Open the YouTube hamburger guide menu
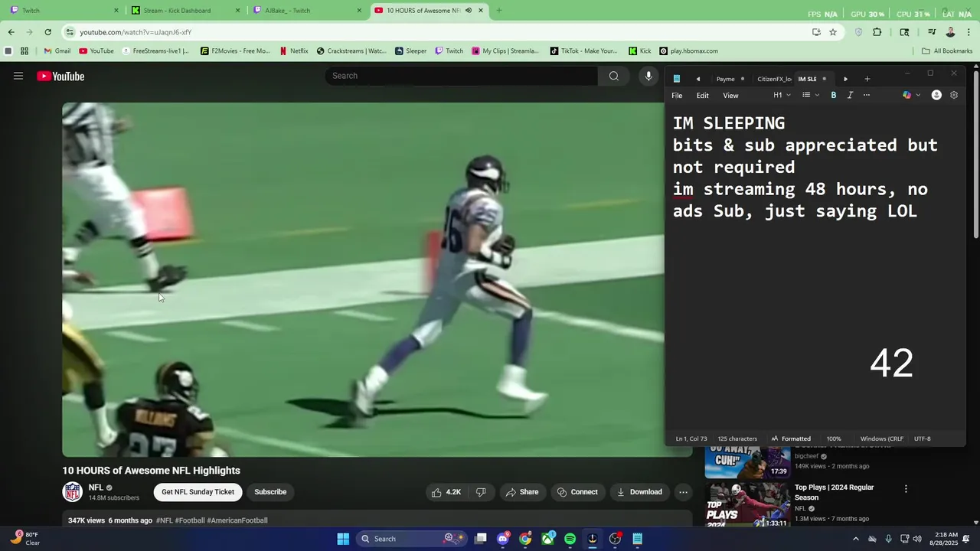Viewport: 980px width, 551px height. click(18, 76)
